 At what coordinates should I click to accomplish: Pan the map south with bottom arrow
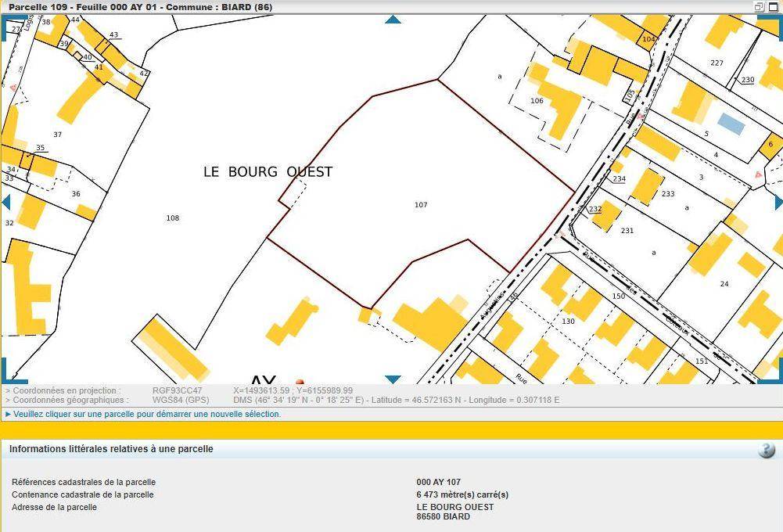(393, 379)
